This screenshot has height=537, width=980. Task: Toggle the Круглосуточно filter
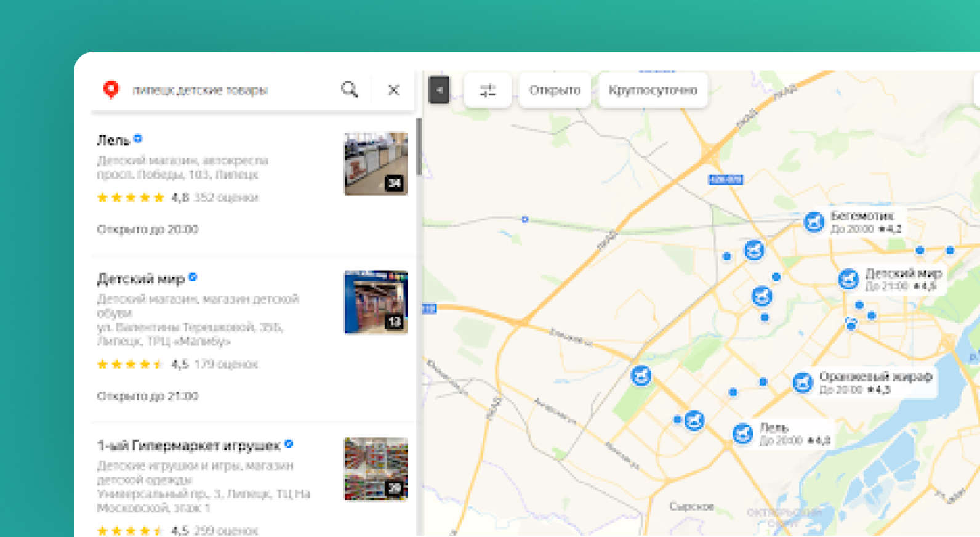click(653, 90)
